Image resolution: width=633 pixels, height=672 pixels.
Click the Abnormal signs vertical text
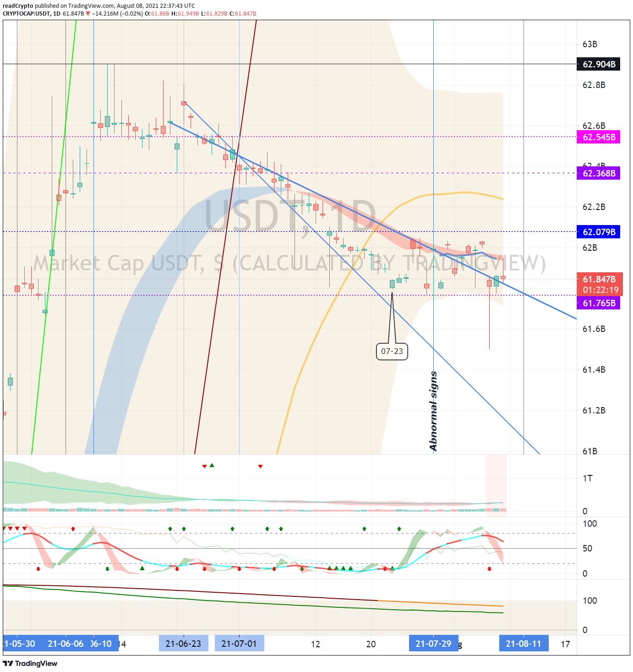click(433, 411)
